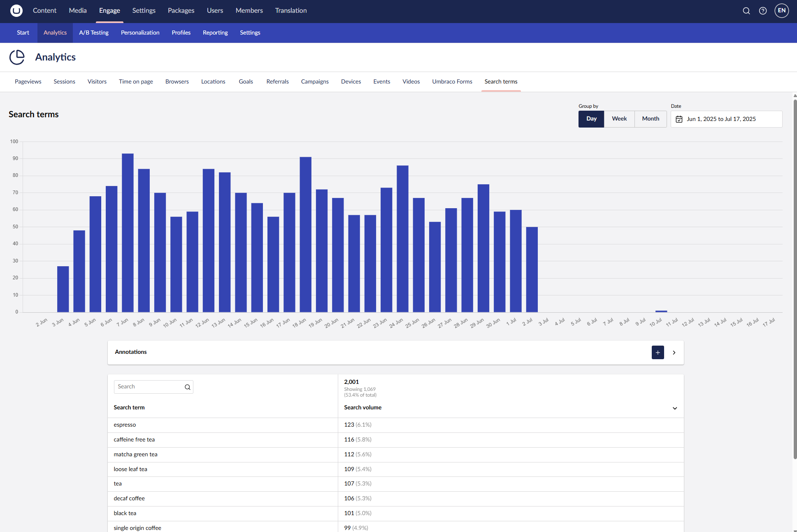Add annotation with the plus icon
This screenshot has height=532, width=797.
click(658, 353)
